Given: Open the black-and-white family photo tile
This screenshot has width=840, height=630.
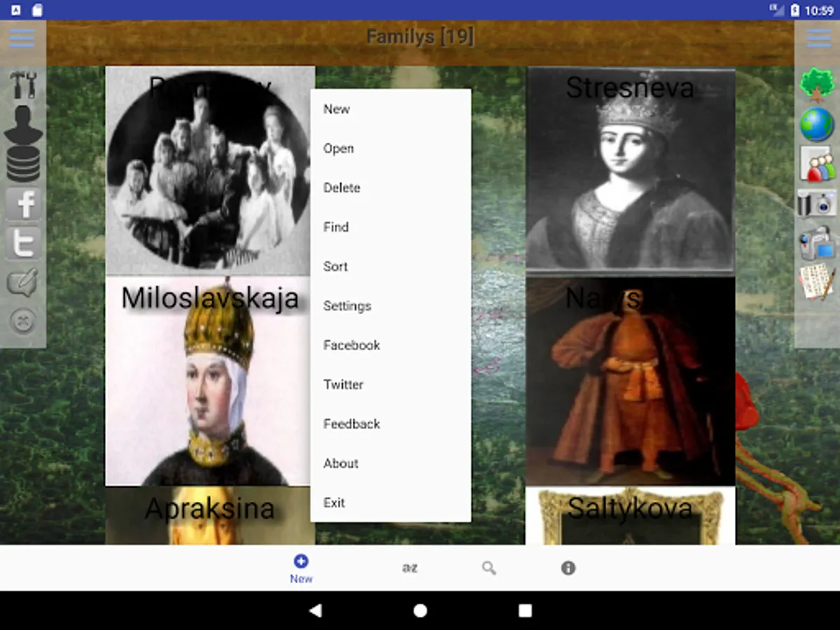Looking at the screenshot, I should tap(208, 171).
